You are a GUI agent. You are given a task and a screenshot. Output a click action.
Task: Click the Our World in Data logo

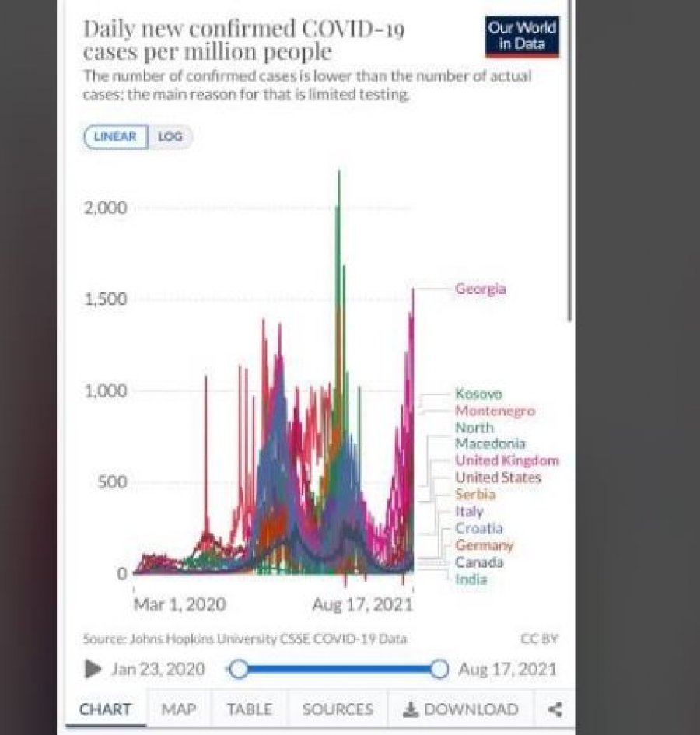coord(522,37)
